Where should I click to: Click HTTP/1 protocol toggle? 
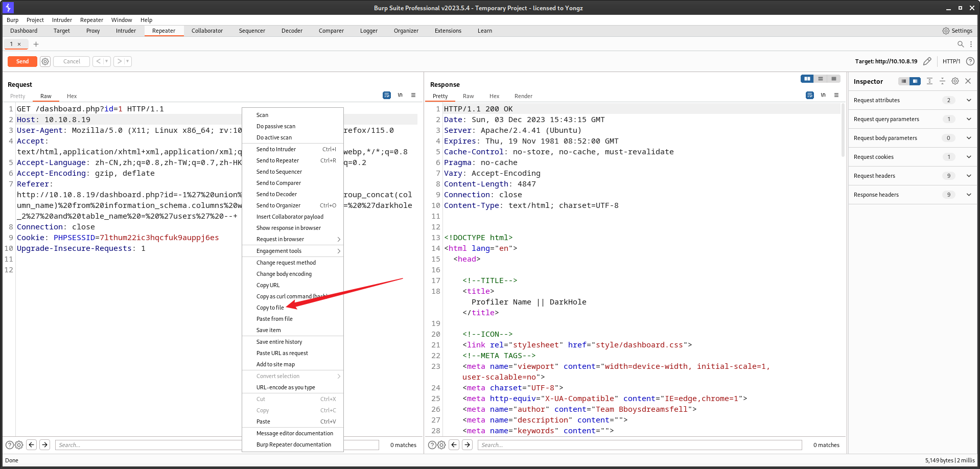951,61
